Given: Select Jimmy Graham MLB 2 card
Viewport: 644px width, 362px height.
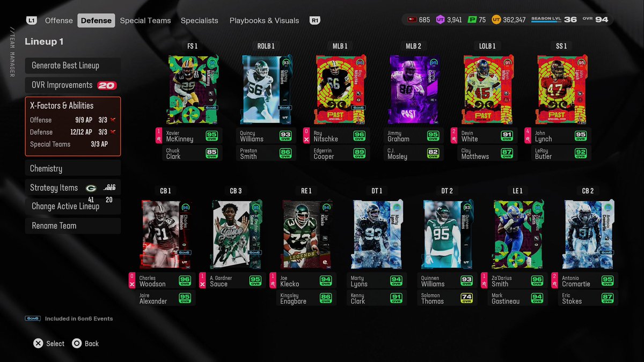Looking at the screenshot, I should pyautogui.click(x=414, y=89).
